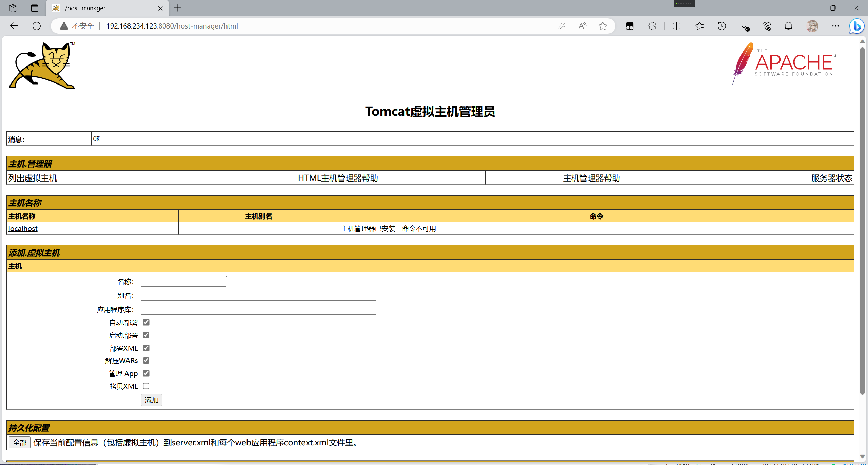Viewport: 868px width, 465px height.
Task: Open browser history icon
Action: pyautogui.click(x=722, y=26)
